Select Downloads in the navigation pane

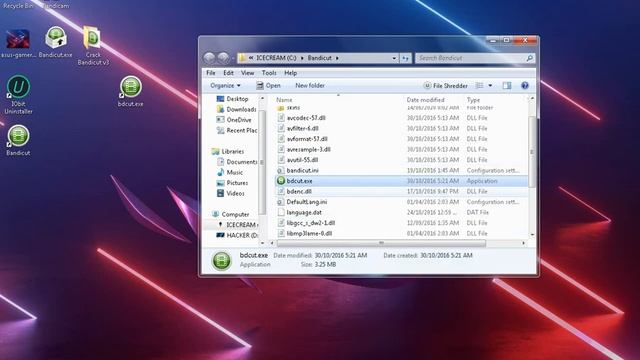(237, 109)
